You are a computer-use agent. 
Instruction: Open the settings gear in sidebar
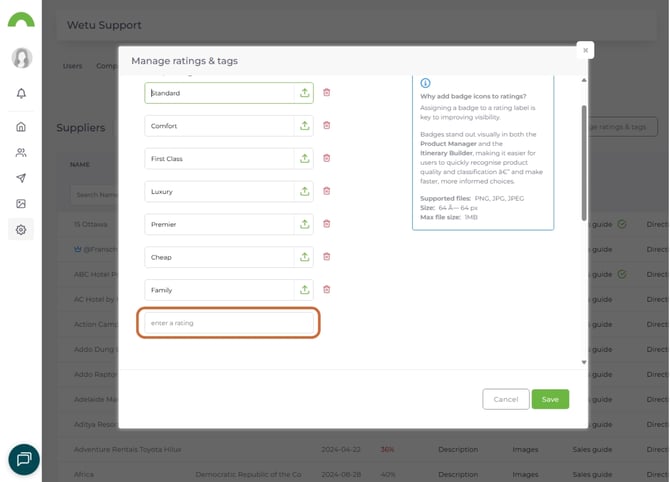pyautogui.click(x=21, y=230)
